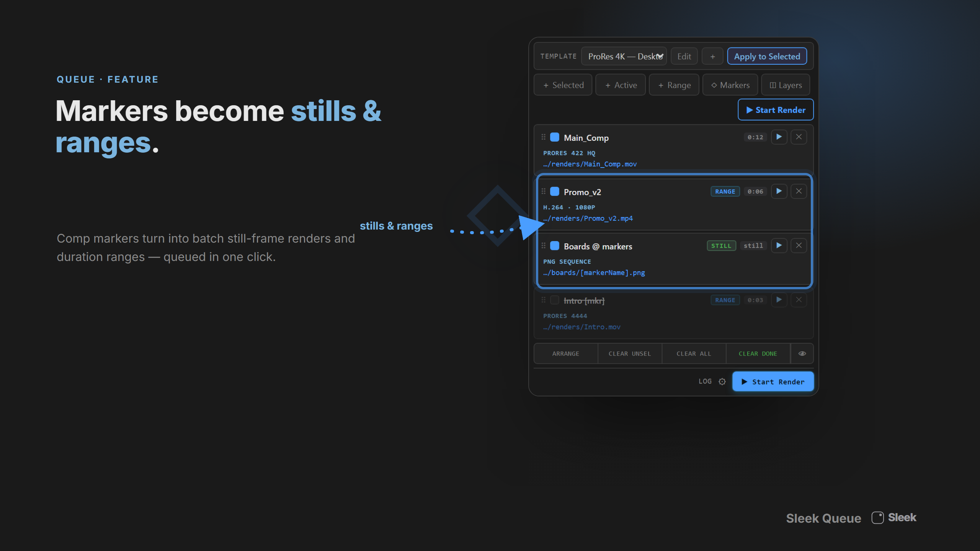Select the Main_Comp item name
This screenshot has width=980, height=551.
click(x=586, y=138)
